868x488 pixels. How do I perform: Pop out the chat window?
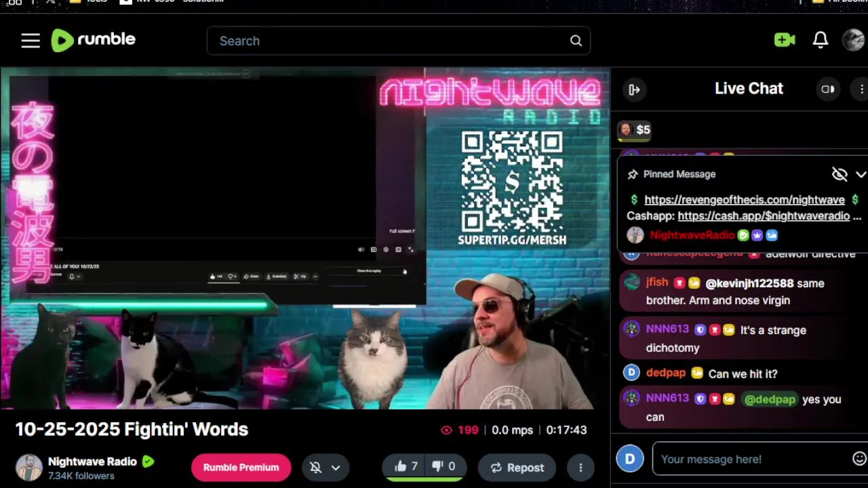point(828,89)
